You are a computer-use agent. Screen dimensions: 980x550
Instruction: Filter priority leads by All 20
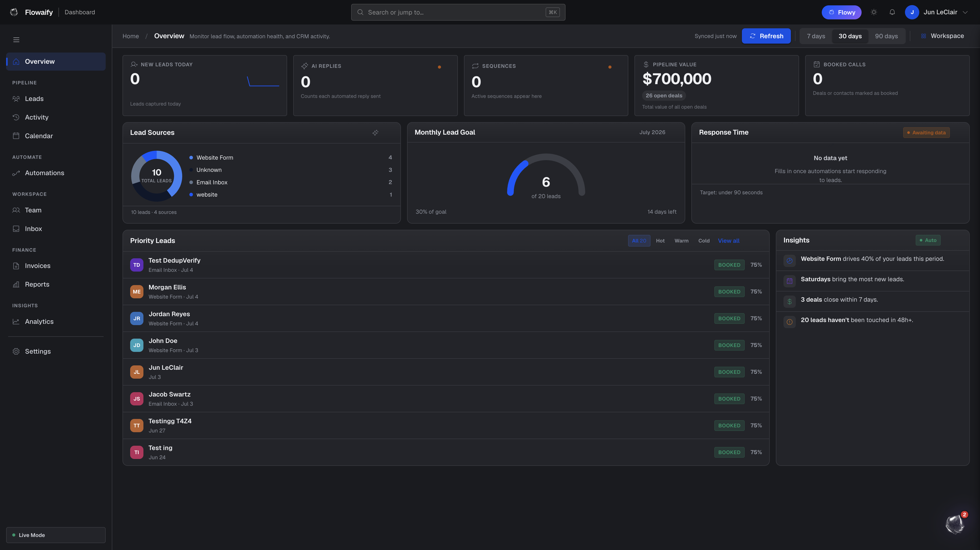(639, 241)
